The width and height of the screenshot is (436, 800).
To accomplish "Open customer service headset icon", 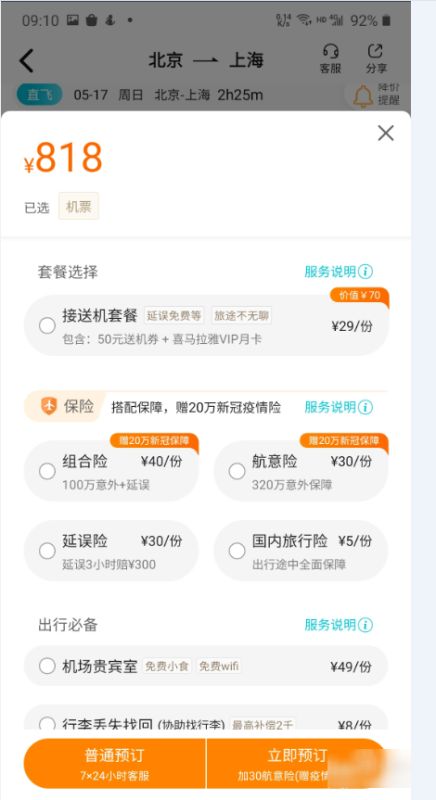I will point(331,52).
